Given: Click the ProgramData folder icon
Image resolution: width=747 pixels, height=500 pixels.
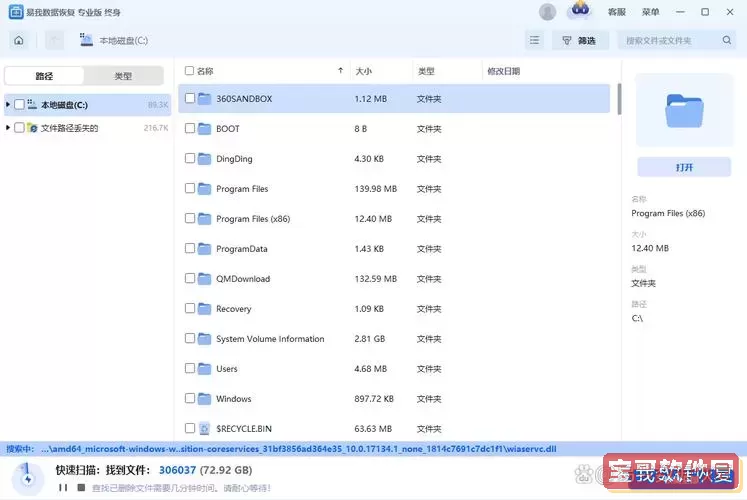Looking at the screenshot, I should click(x=204, y=249).
